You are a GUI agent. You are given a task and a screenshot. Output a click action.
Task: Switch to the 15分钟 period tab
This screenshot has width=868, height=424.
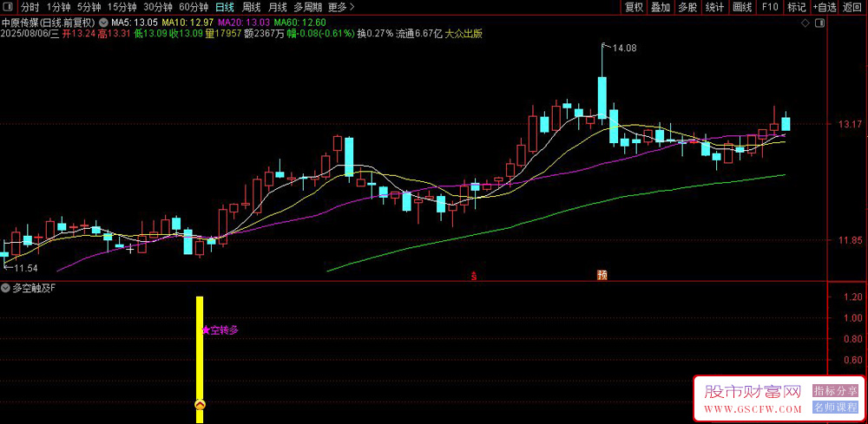tap(122, 7)
